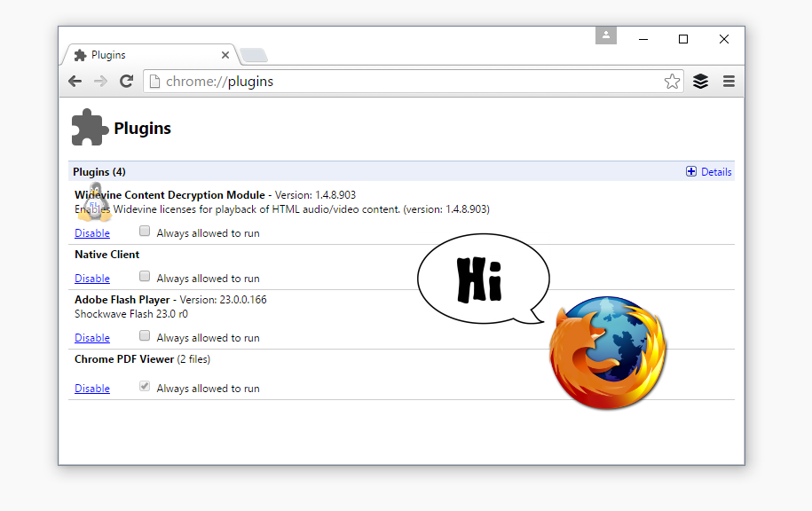This screenshot has height=511, width=812.
Task: Bookmark this page with the star
Action: point(672,82)
